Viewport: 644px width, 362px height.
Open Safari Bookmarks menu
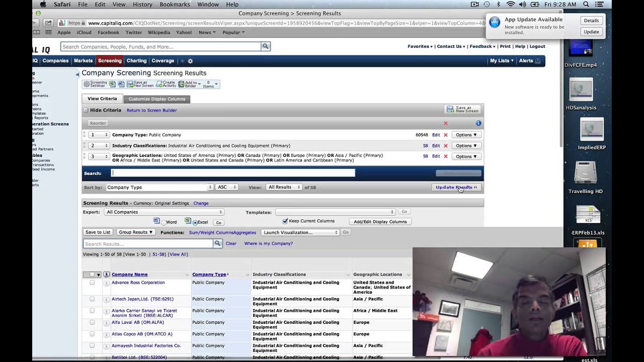coord(175,5)
